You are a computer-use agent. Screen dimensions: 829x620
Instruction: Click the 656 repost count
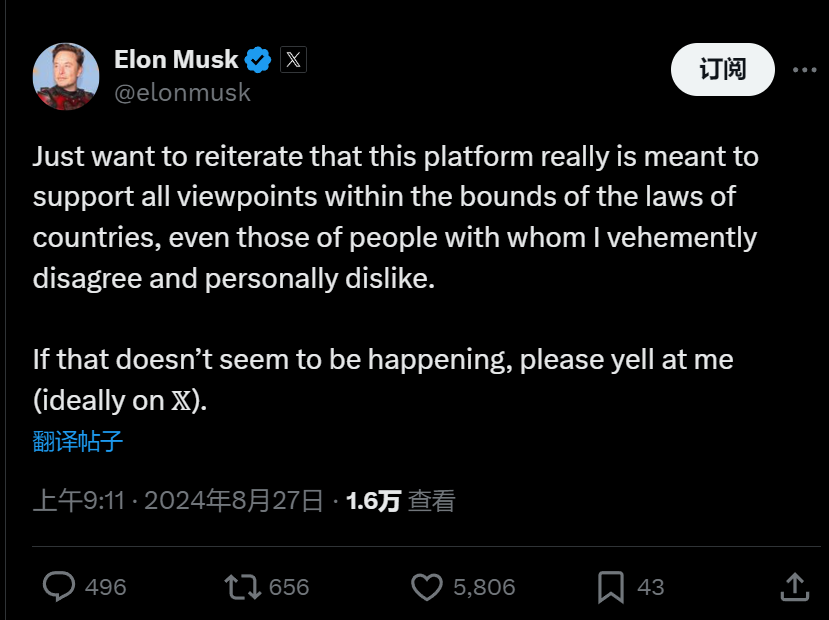click(x=289, y=587)
